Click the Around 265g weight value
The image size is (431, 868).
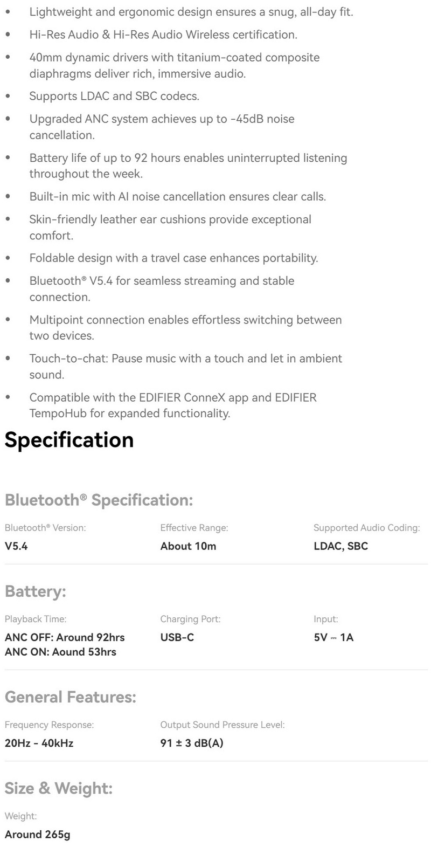pyautogui.click(x=37, y=834)
